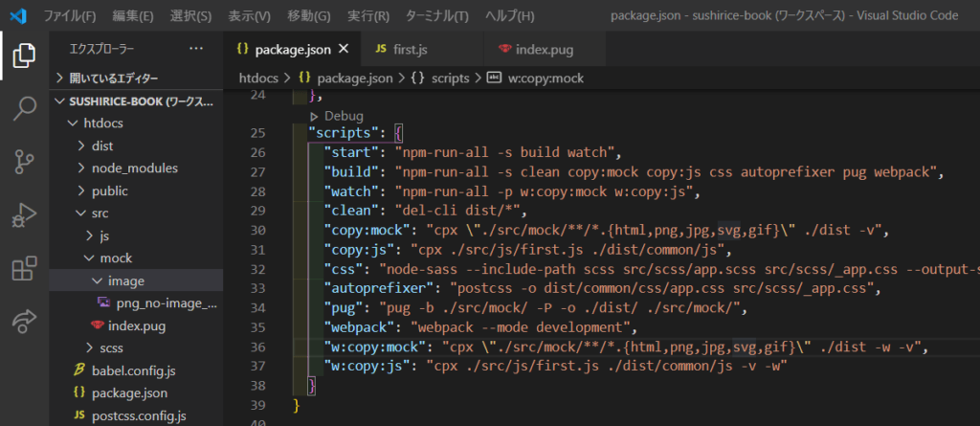The height and width of the screenshot is (426, 980).
Task: Collapse the htdocs folder
Action: click(x=136, y=123)
